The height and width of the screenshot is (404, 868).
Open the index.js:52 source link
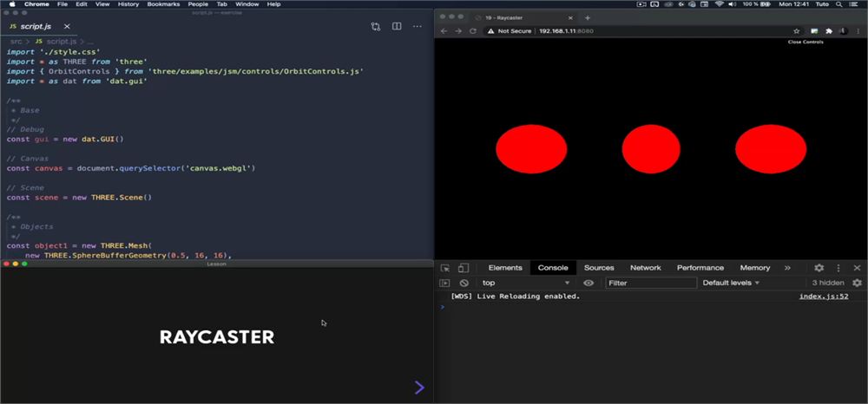point(824,296)
